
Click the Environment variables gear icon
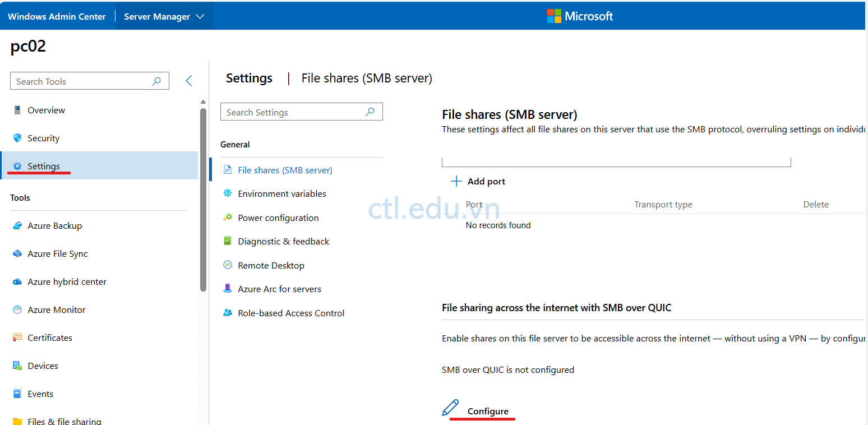click(228, 193)
